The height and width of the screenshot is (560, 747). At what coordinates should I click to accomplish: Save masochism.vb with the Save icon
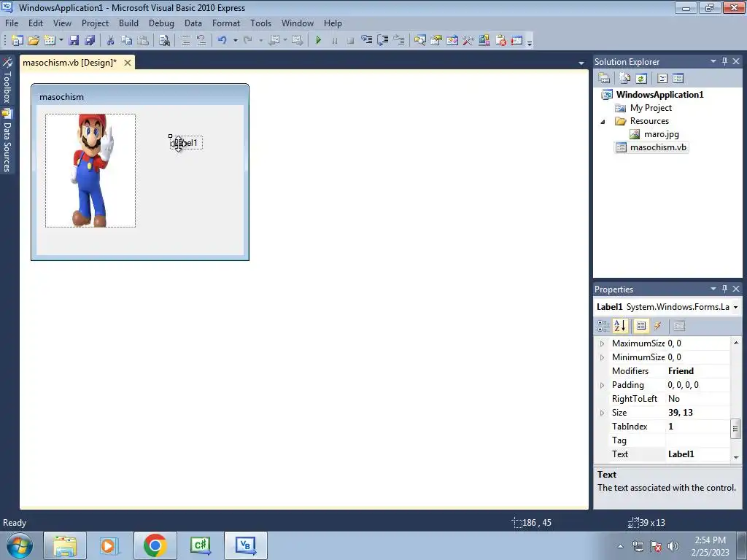pyautogui.click(x=74, y=41)
